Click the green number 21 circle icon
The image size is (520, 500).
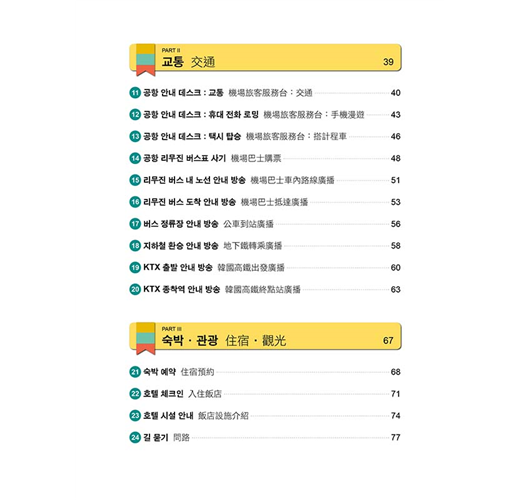click(135, 372)
